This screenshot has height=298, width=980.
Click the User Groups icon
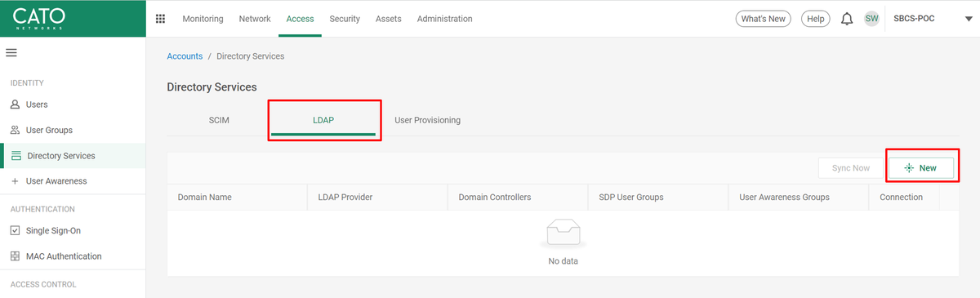(x=15, y=130)
